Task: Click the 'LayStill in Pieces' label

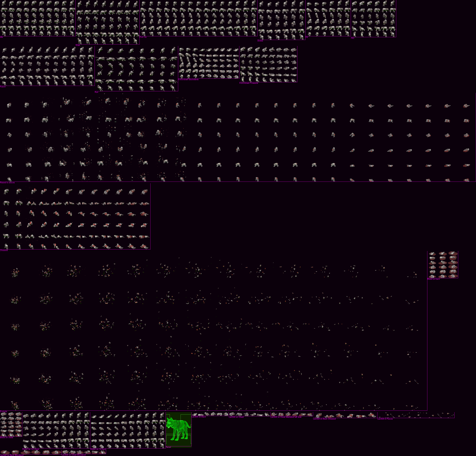Action: click(x=385, y=419)
